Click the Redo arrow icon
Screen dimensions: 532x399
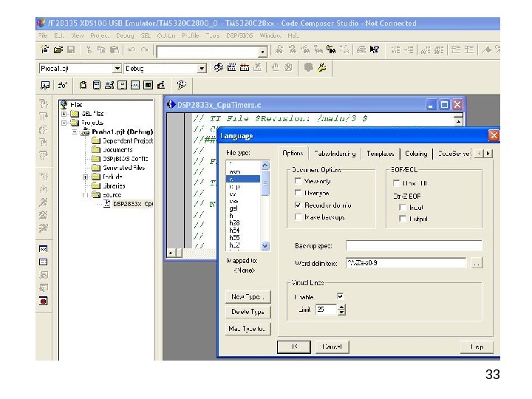pyautogui.click(x=145, y=50)
